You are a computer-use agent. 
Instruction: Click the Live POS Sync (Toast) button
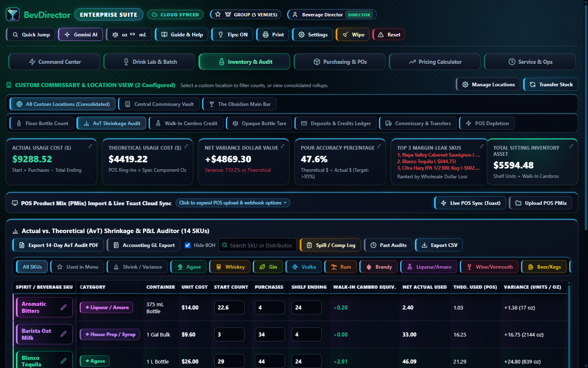470,203
